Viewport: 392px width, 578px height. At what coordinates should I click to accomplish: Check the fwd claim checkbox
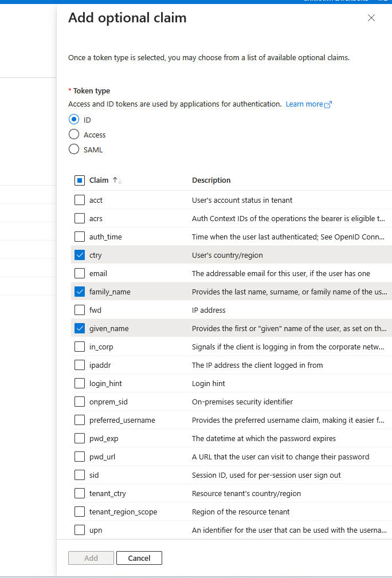[80, 310]
